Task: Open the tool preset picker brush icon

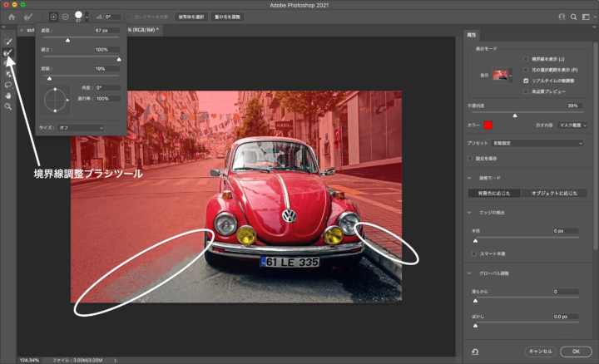Action: click(x=28, y=17)
